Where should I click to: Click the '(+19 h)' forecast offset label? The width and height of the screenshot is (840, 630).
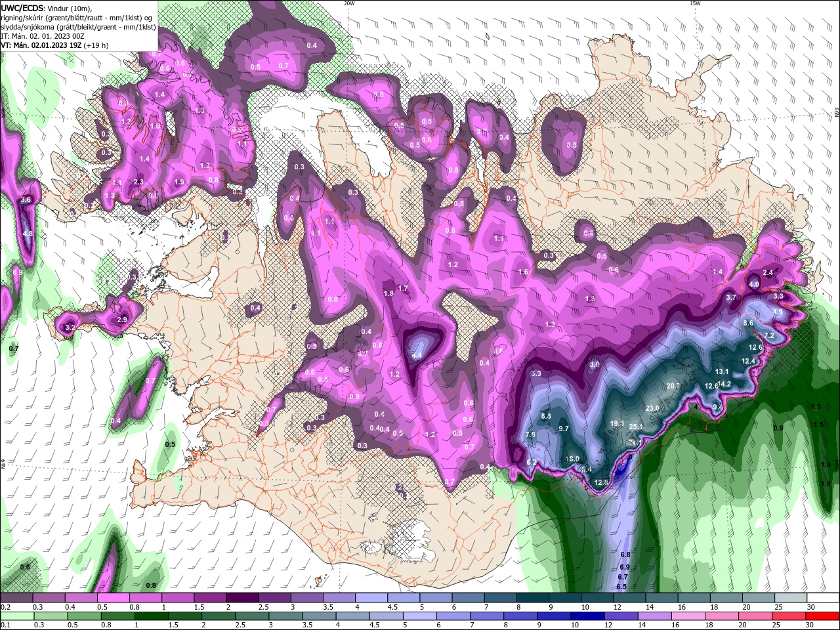coord(96,45)
